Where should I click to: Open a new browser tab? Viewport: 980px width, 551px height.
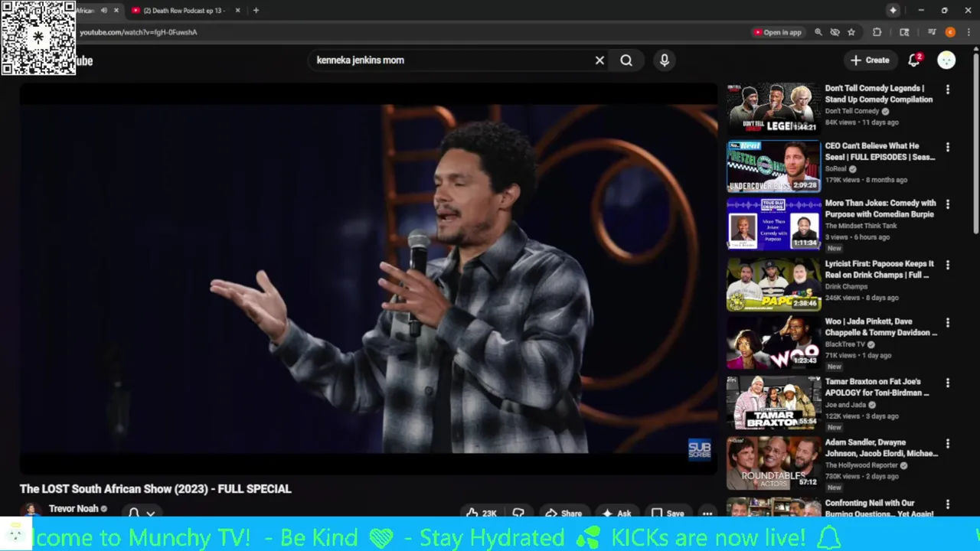pyautogui.click(x=256, y=11)
